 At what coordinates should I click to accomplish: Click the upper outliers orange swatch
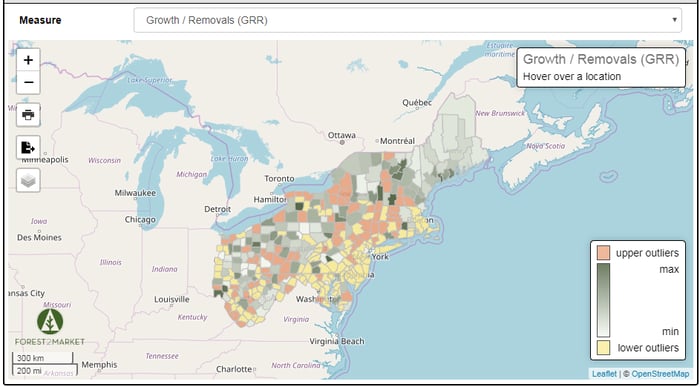pos(604,253)
